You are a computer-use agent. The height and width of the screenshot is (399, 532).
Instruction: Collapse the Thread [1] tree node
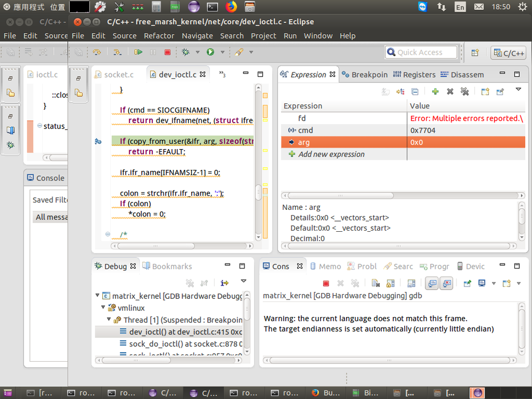(109, 319)
